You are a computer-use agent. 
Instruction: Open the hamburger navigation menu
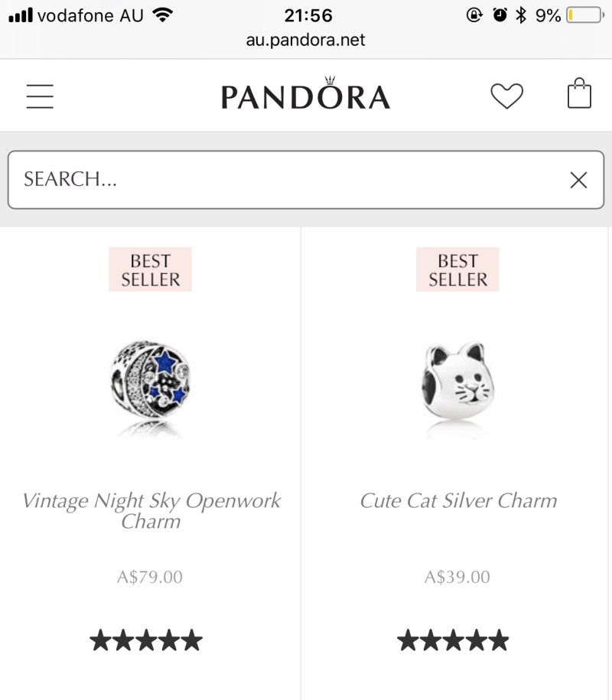40,96
